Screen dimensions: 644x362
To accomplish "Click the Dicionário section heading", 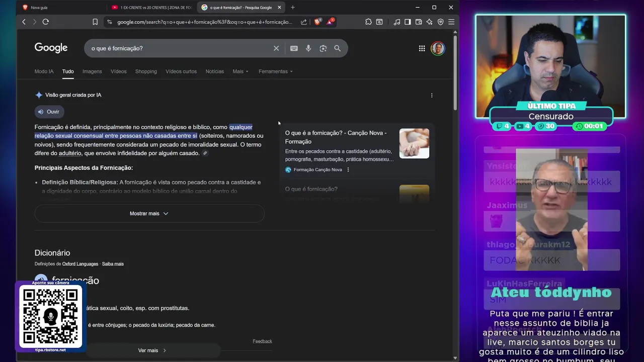I will point(52,253).
